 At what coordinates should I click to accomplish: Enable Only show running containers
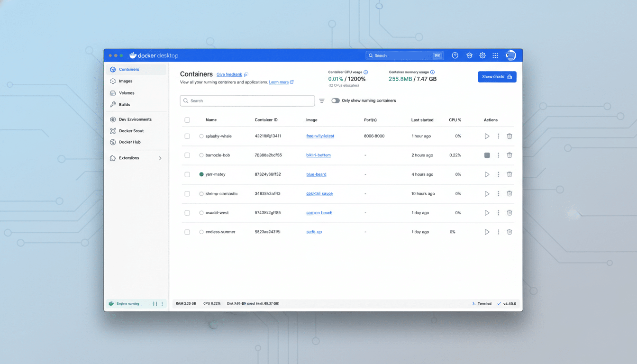tap(336, 100)
